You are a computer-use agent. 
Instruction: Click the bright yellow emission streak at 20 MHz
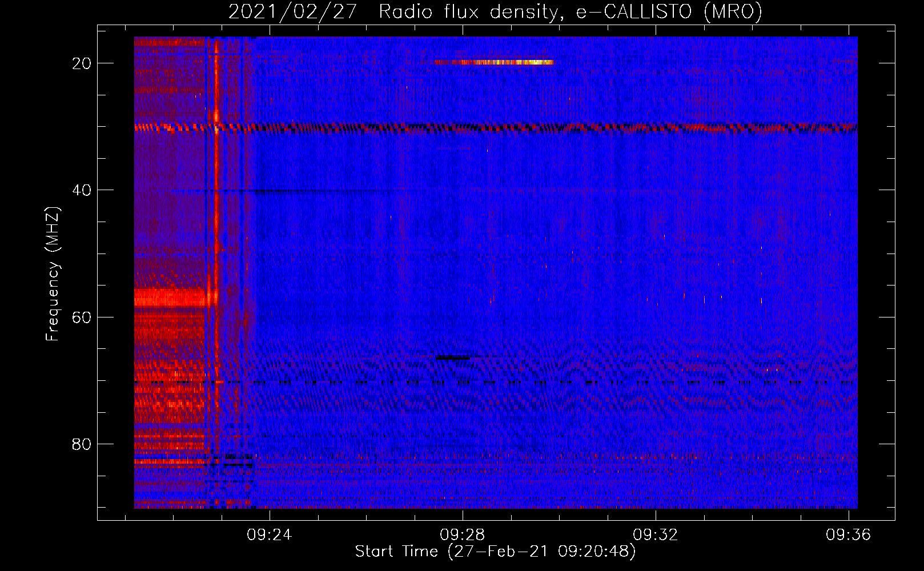coord(493,62)
